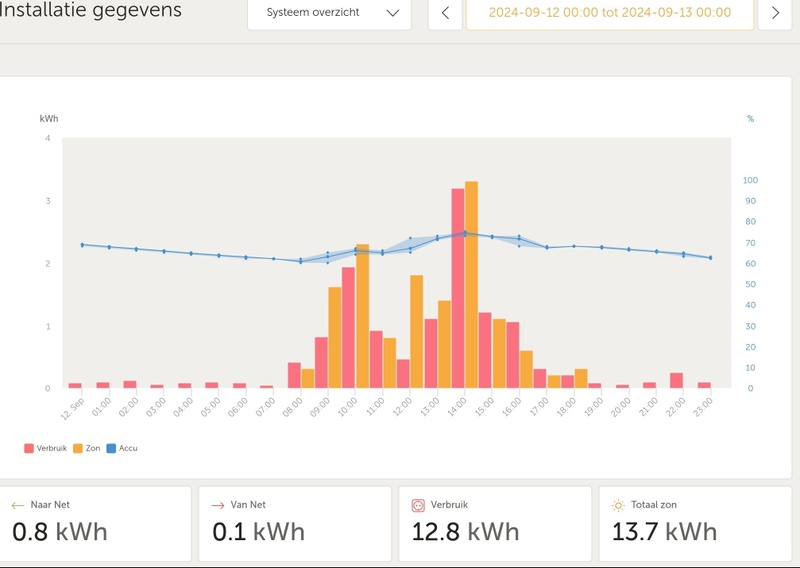The image size is (800, 568).
Task: Select the Naar Net 0.8 kWh card
Action: (96, 523)
